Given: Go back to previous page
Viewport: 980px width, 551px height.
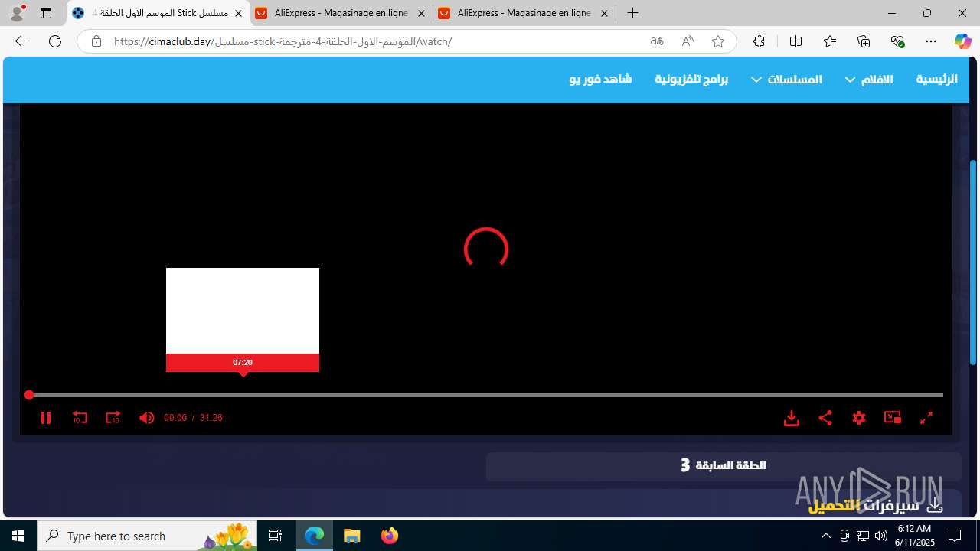Looking at the screenshot, I should coord(21,41).
